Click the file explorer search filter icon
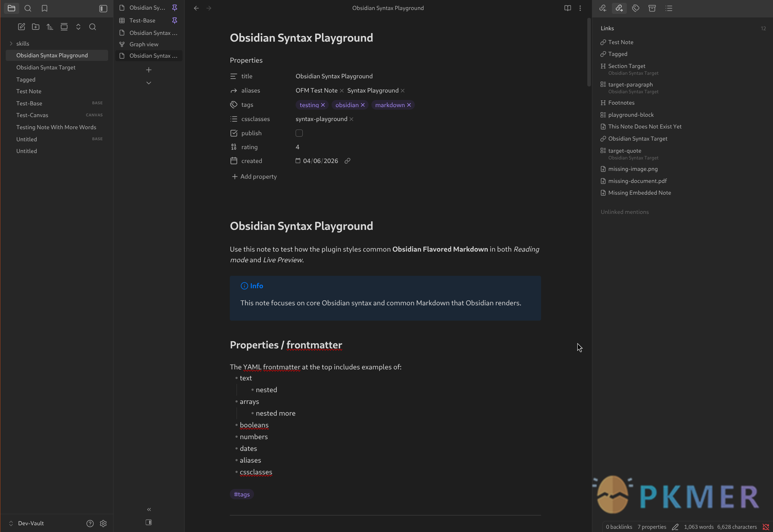Screen dimensions: 773x532 [92, 27]
